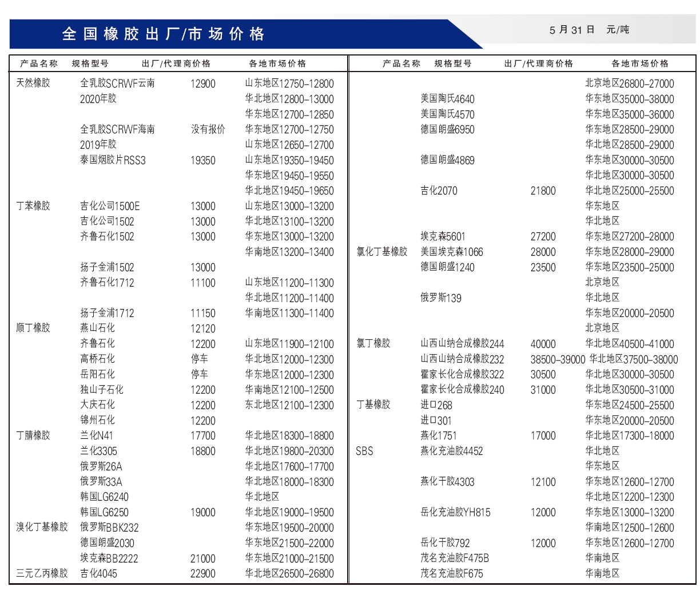Click market price 华东地区23500–25000
This screenshot has width=700, height=590.
(630, 267)
